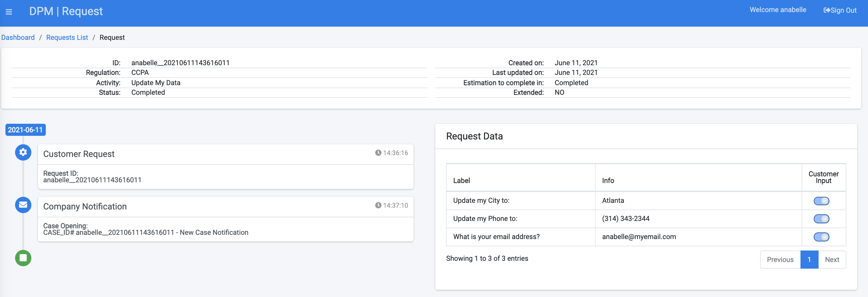Screen dimensions: 868x297
Task: Click the Sign Out arrow icon
Action: pos(827,10)
